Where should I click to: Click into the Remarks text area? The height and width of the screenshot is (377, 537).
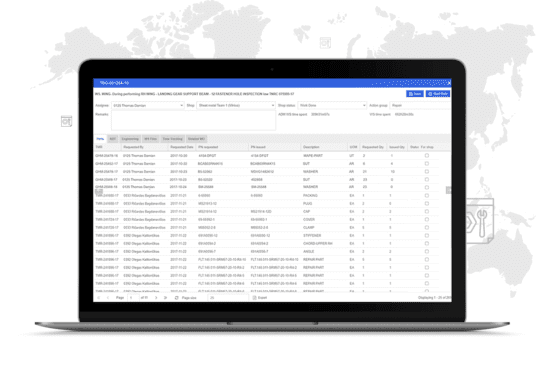(193, 121)
